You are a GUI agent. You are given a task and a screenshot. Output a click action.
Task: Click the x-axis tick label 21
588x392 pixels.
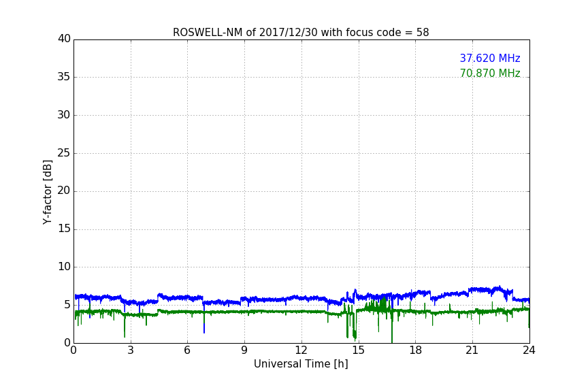[472, 350]
